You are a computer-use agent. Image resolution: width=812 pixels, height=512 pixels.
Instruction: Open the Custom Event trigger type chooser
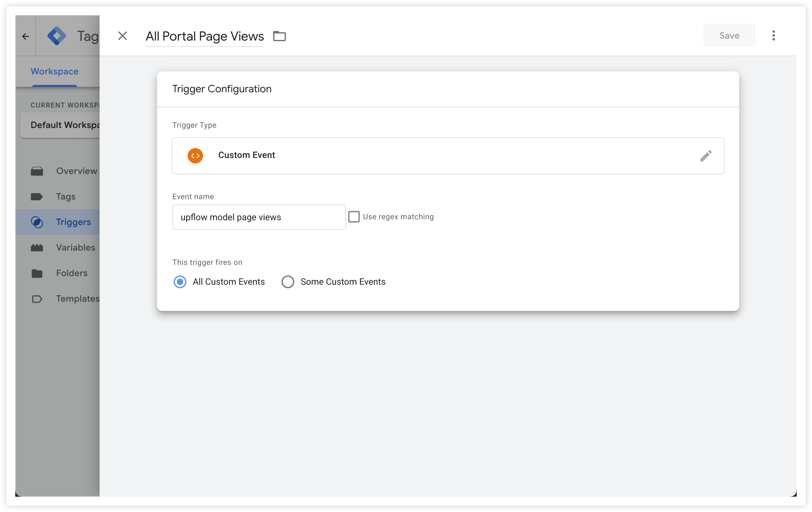(x=448, y=155)
